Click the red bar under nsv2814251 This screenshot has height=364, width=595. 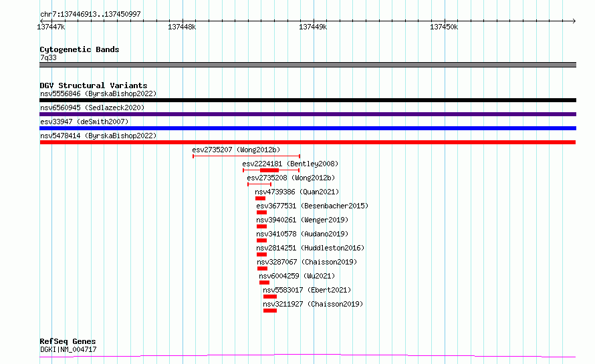click(x=262, y=254)
